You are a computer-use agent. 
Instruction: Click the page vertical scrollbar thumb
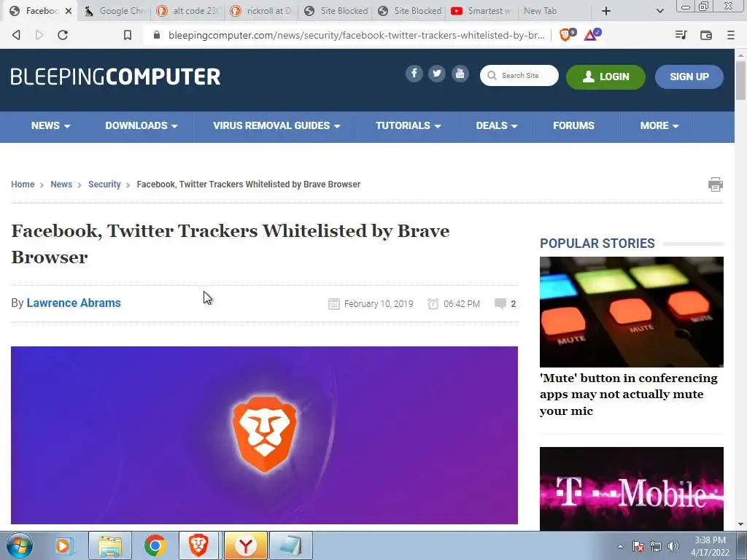[740, 80]
